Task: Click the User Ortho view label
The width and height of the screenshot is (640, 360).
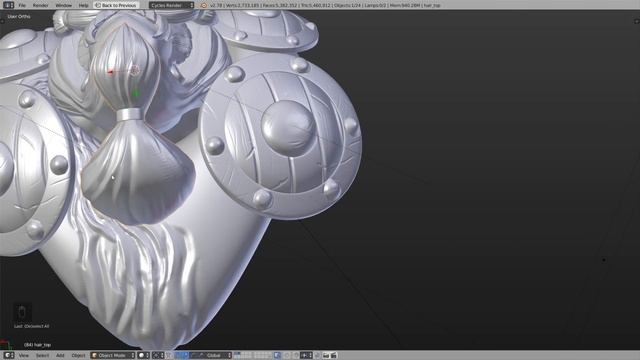Action: click(x=19, y=17)
